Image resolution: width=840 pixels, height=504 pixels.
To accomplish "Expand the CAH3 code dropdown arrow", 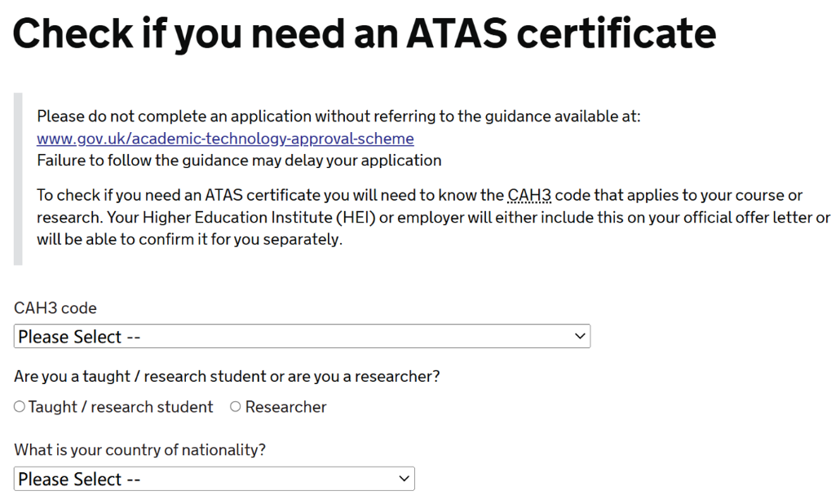I will [580, 336].
